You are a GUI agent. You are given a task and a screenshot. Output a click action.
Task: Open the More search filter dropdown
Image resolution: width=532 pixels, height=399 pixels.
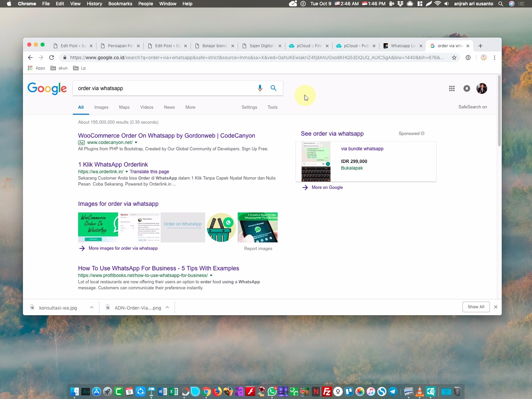tap(190, 107)
